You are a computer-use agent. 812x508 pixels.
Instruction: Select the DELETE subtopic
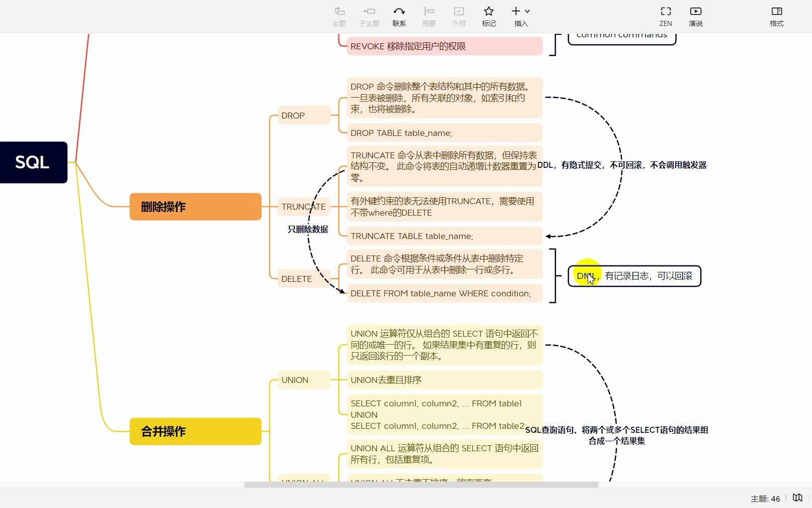pos(304,279)
